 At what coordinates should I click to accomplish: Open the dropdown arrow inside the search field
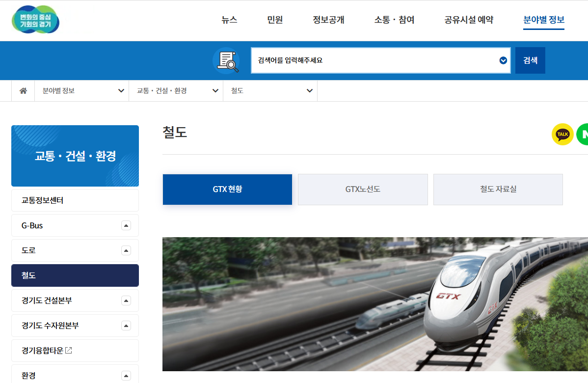pos(503,60)
